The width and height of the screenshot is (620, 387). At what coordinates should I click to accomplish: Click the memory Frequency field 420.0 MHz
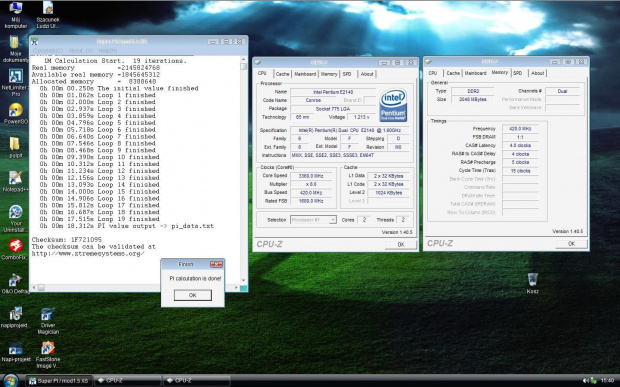pos(520,128)
